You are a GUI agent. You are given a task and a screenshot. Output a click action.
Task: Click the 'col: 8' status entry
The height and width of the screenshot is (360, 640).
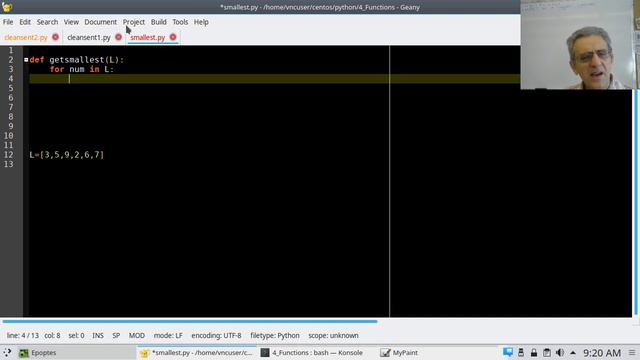[52, 336]
